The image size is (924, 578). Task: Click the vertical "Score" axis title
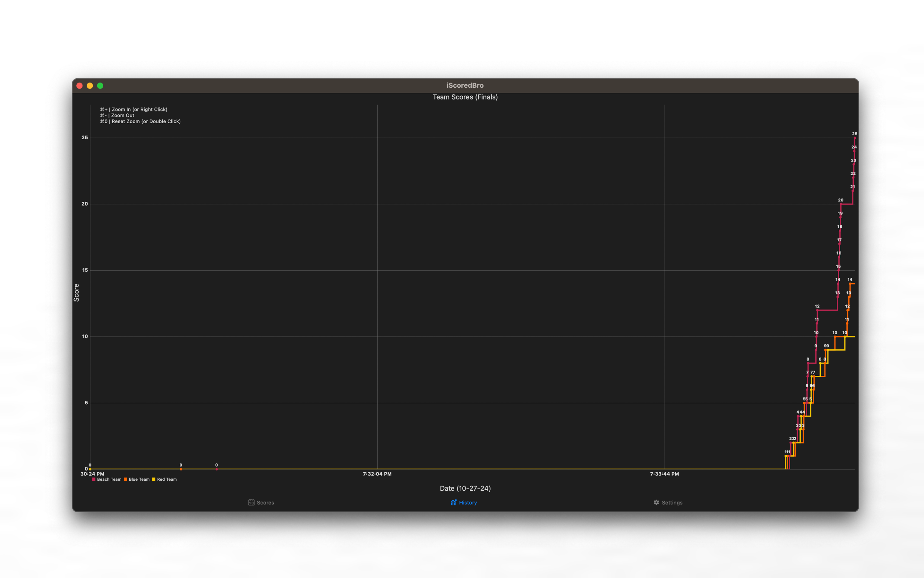[x=76, y=293]
